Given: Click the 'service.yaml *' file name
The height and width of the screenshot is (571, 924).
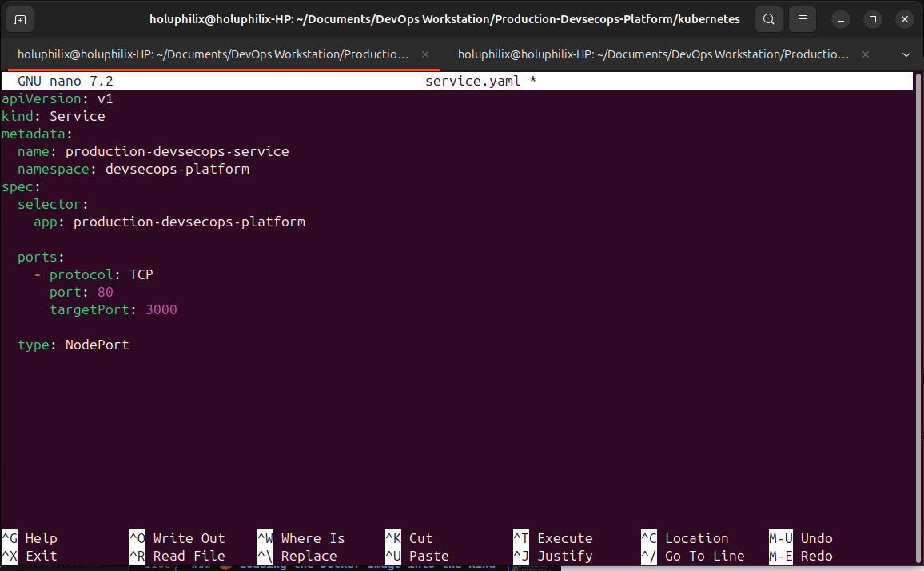Looking at the screenshot, I should (x=481, y=81).
